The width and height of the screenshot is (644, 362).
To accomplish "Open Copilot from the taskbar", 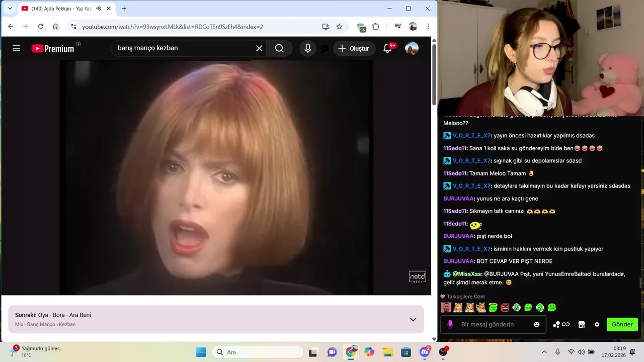I will [369, 352].
